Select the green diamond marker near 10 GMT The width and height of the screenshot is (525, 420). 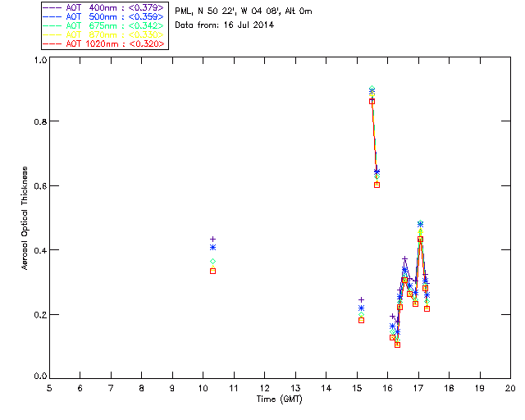(x=212, y=261)
